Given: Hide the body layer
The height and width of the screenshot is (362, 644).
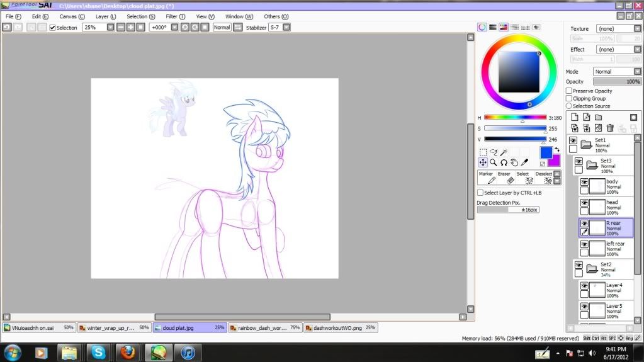Looking at the screenshot, I should tap(584, 182).
